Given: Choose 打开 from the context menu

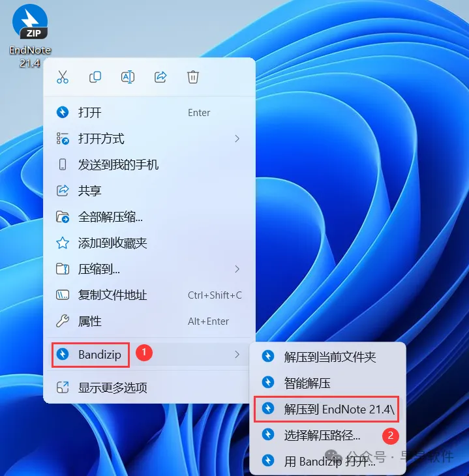Looking at the screenshot, I should (x=149, y=113).
